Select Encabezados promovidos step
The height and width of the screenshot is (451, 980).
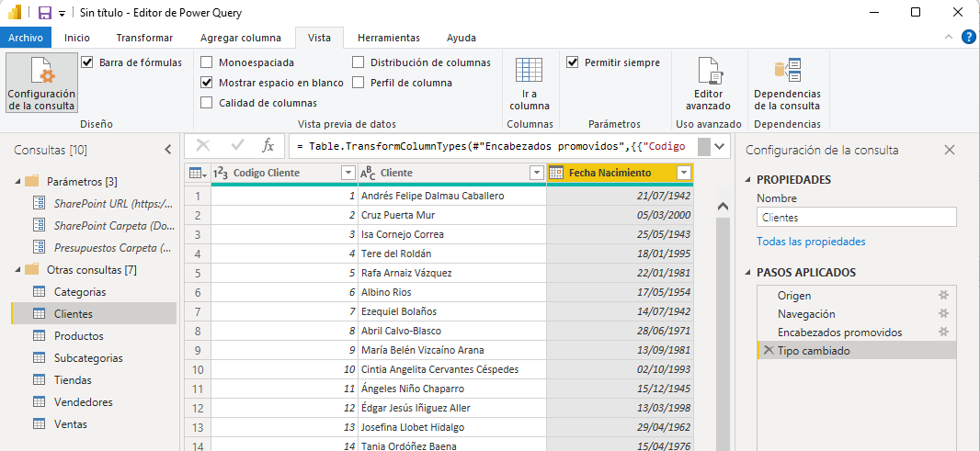tap(840, 333)
